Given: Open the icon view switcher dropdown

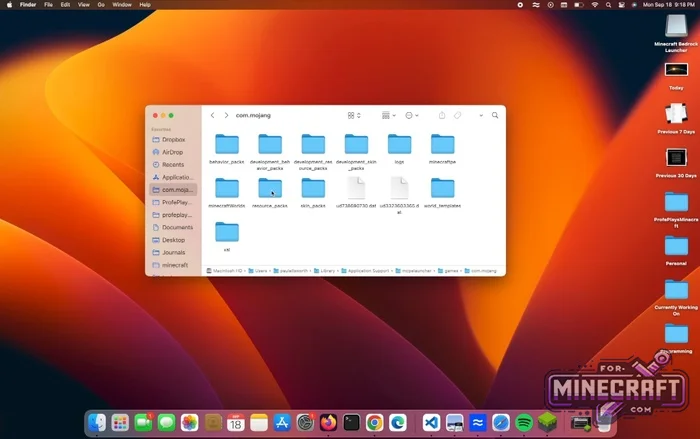Looking at the screenshot, I should [354, 116].
